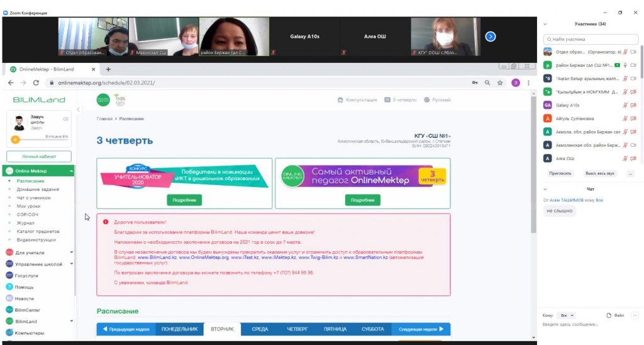The image size is (644, 345).
Task: Click Подробнее under Самый активный педагог banner
Action: point(363,200)
